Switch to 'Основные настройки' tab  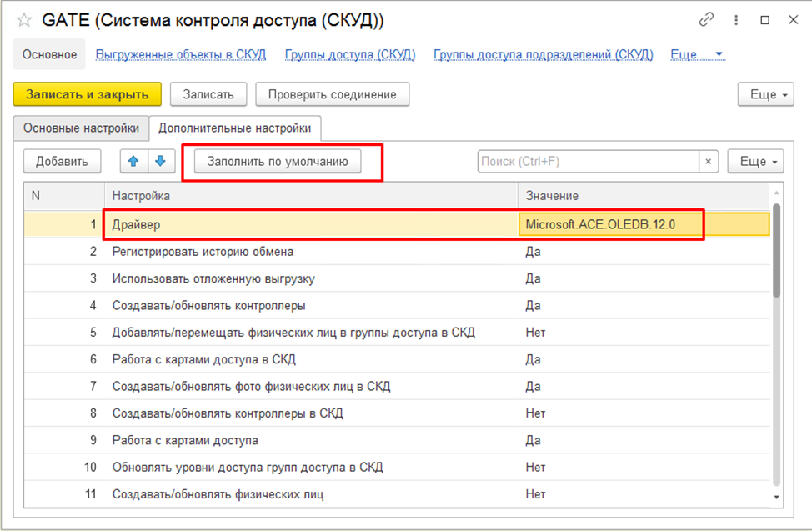pos(81,128)
